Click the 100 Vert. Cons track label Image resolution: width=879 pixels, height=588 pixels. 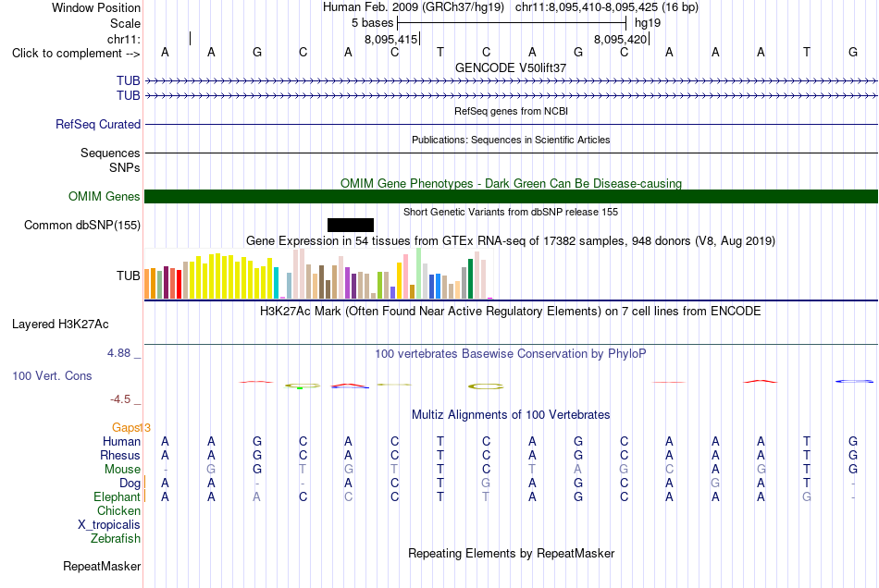[52, 375]
